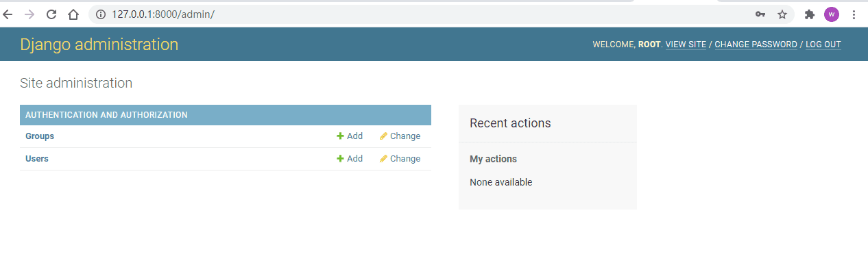This screenshot has height=265, width=868.
Task: Open the Groups model link
Action: pyautogui.click(x=40, y=136)
